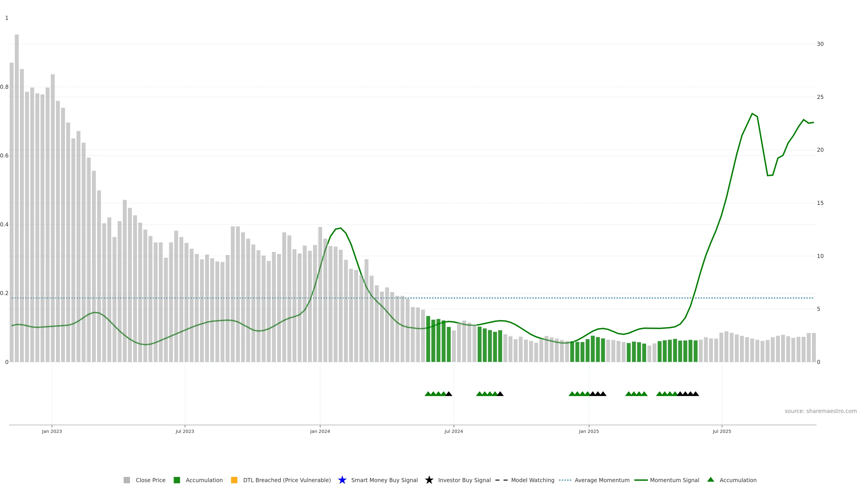Click the dotted Average Momentum legend line
The height and width of the screenshot is (488, 868).
pos(565,480)
